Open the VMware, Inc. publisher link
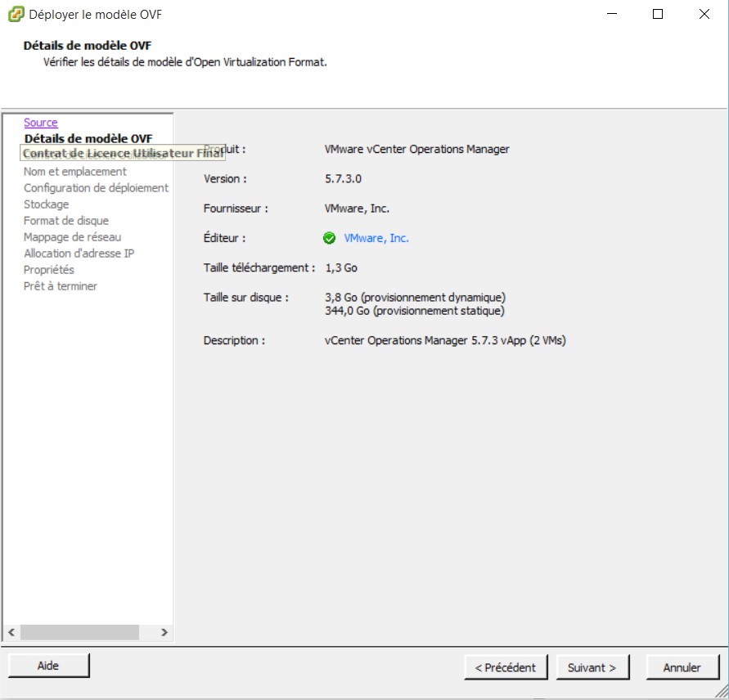Viewport: 729px width, 700px height. (376, 238)
